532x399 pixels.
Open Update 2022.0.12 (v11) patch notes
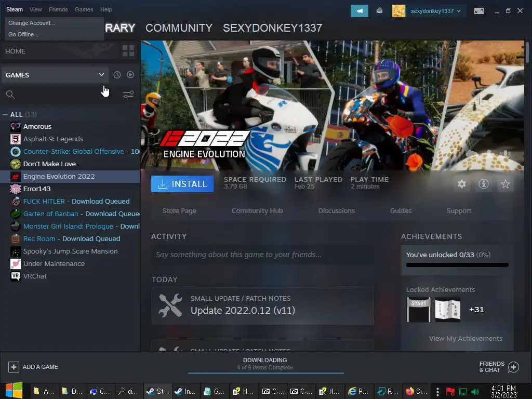coord(262,306)
